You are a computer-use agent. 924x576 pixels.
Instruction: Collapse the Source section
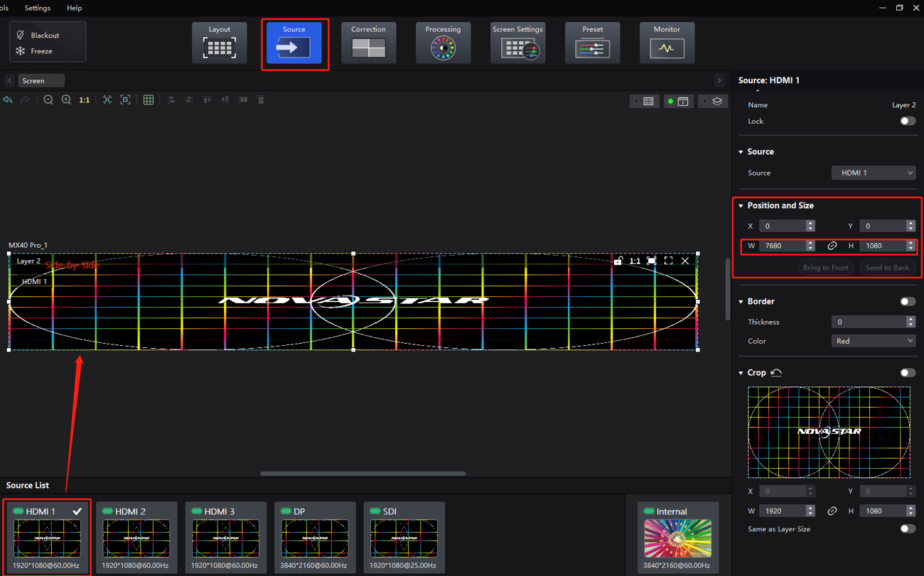[x=741, y=152]
